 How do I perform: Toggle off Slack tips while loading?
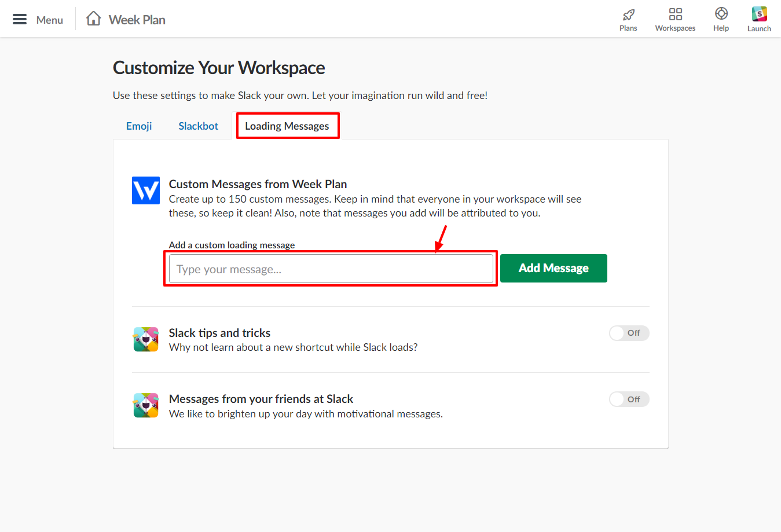[x=629, y=333]
